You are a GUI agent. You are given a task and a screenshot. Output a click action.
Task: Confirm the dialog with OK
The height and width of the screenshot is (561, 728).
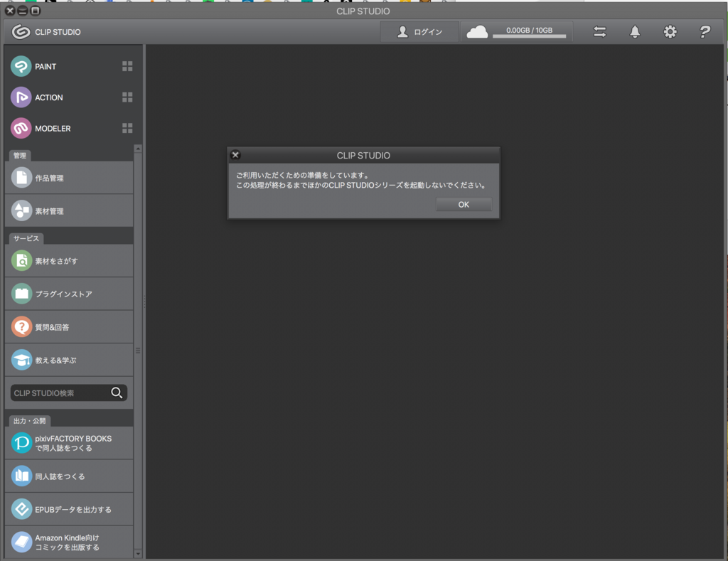[464, 204]
